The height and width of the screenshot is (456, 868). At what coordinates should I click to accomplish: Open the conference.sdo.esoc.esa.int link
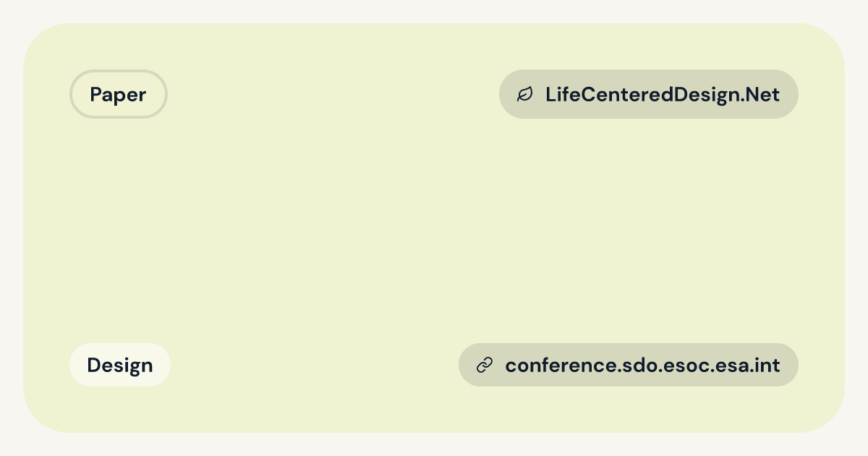629,365
